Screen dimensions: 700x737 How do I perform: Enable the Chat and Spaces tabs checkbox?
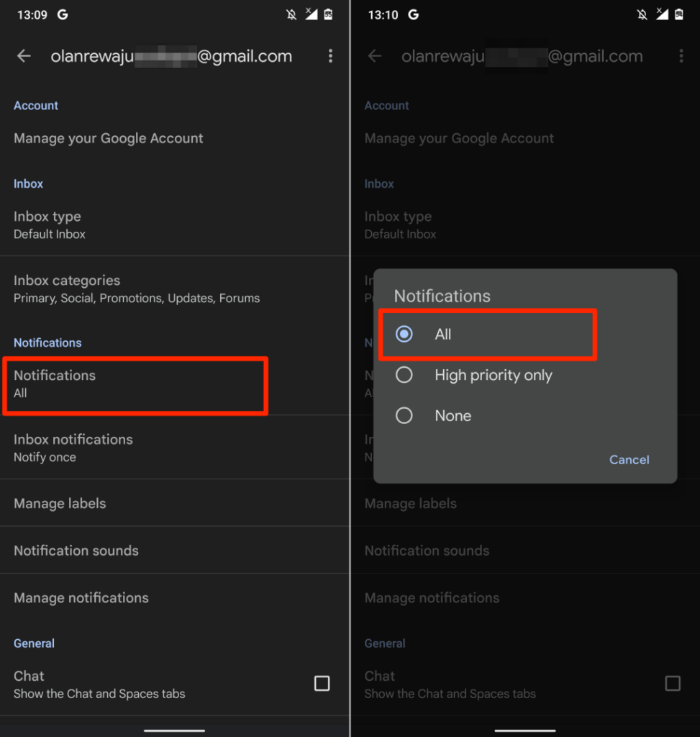(322, 684)
